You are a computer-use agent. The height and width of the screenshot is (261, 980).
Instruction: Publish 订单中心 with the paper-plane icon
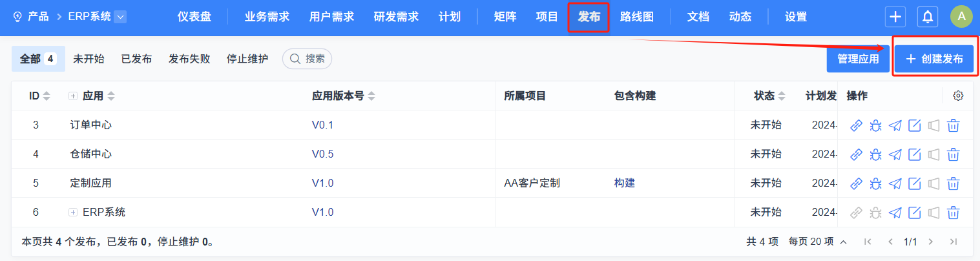coord(895,125)
